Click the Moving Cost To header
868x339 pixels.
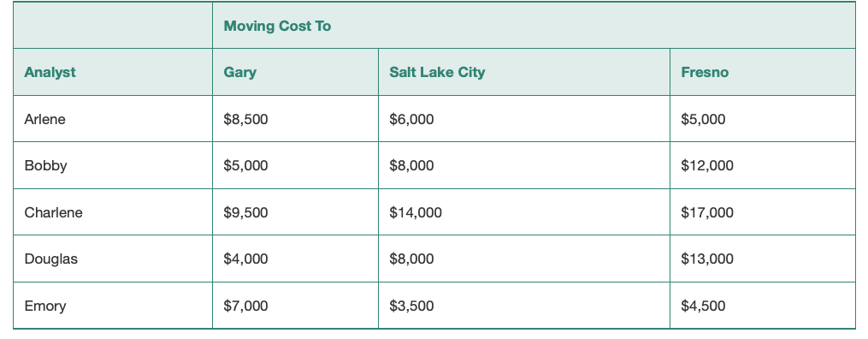click(277, 26)
